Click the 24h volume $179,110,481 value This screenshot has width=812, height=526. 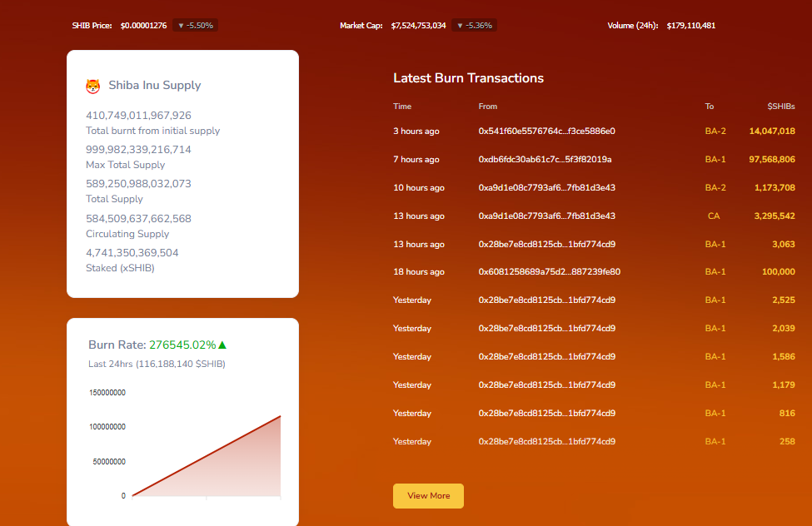(x=690, y=25)
